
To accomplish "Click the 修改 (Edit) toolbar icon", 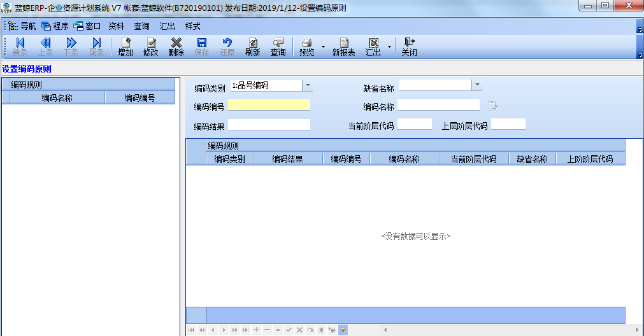I will [151, 46].
